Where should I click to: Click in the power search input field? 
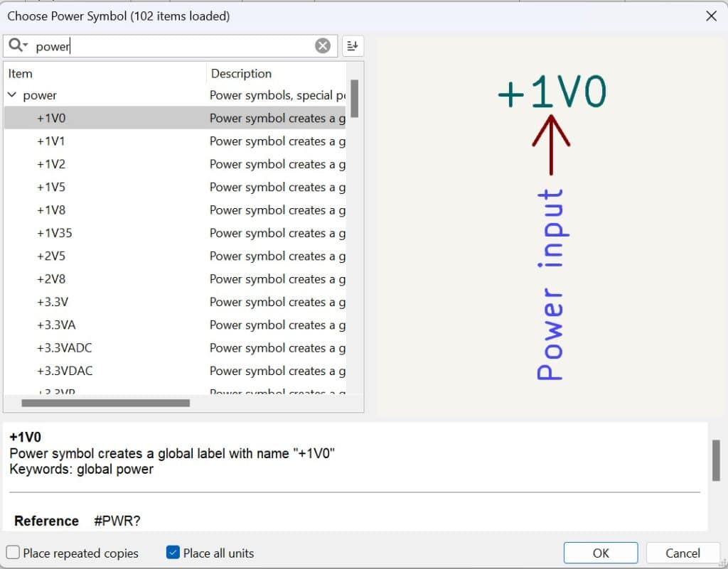(172, 46)
